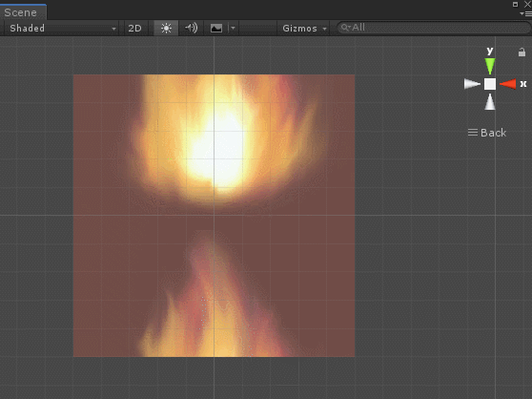The image size is (532, 399).
Task: Toggle 2D view mode
Action: [x=134, y=29]
